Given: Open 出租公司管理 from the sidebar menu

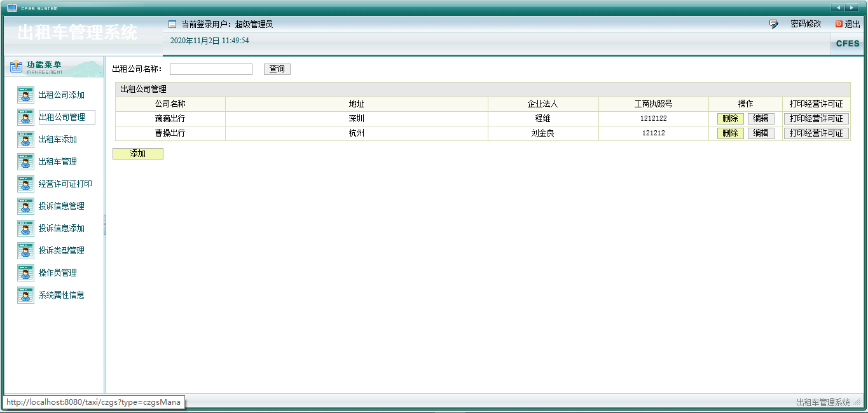Looking at the screenshot, I should pyautogui.click(x=25, y=117).
